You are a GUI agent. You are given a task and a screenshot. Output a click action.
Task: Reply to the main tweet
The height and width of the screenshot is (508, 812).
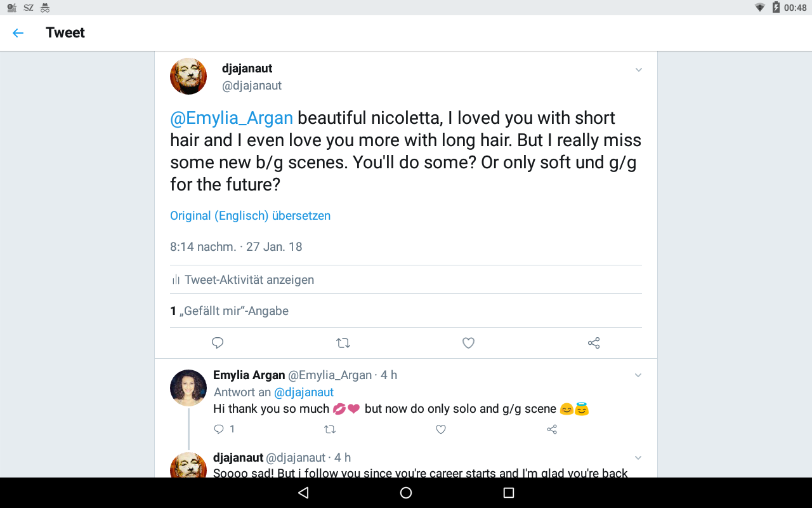218,343
